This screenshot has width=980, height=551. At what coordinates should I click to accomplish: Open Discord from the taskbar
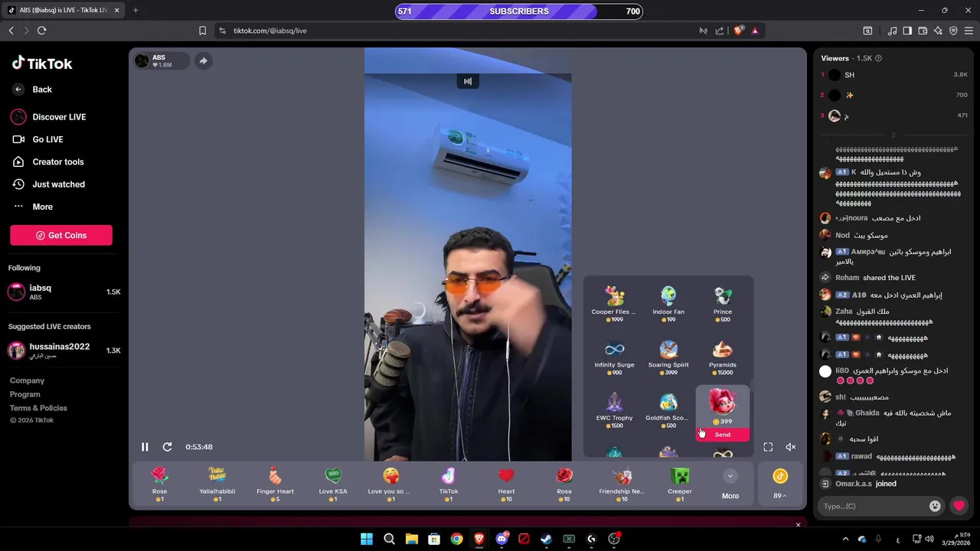pos(501,539)
